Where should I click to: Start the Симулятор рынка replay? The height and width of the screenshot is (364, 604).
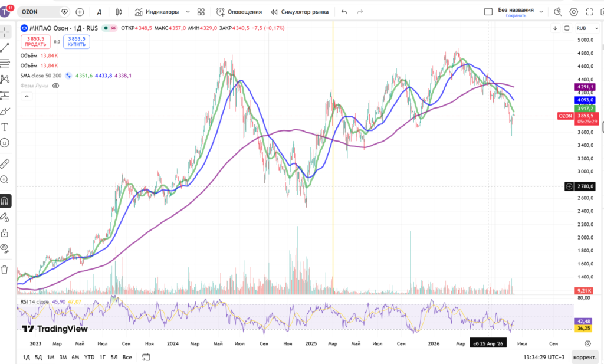tap(300, 12)
